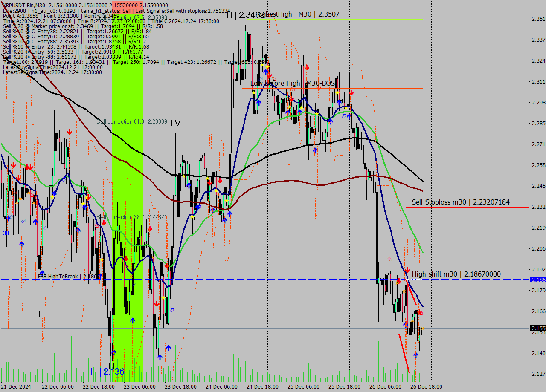Image resolution: width=546 pixels, height=392 pixels.
Task: Click the 'Low before High M30-BOS' label
Action: pyautogui.click(x=293, y=83)
